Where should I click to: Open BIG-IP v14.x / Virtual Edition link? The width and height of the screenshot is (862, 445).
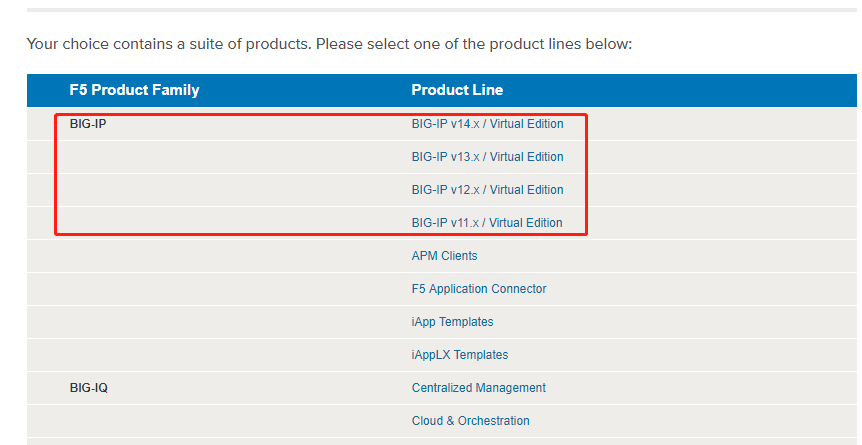[x=487, y=124]
